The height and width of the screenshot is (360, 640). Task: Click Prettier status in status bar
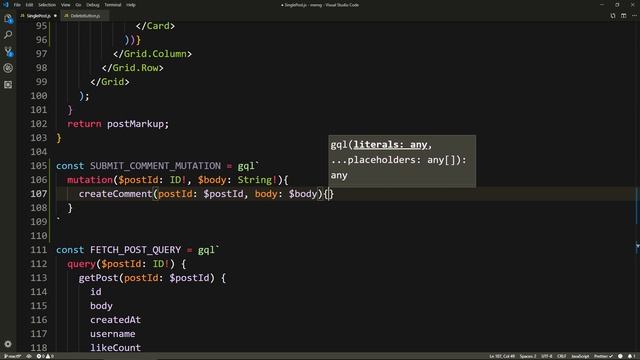(x=603, y=356)
